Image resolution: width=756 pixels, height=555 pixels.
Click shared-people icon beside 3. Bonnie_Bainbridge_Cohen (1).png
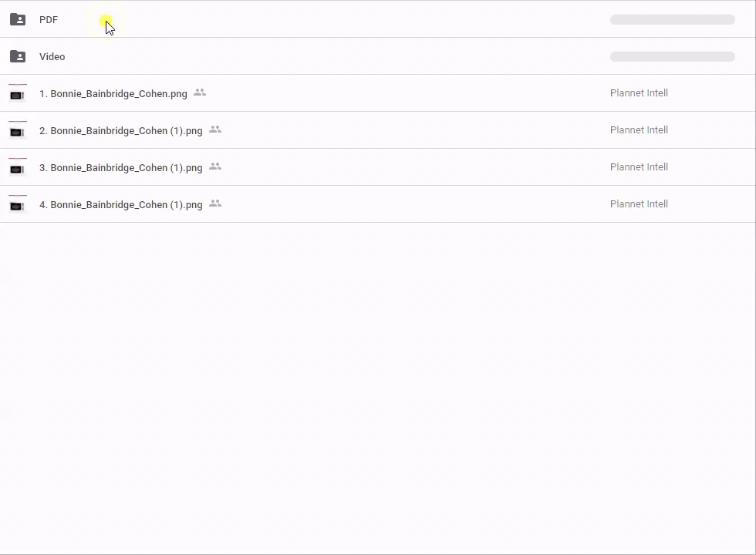coord(215,167)
